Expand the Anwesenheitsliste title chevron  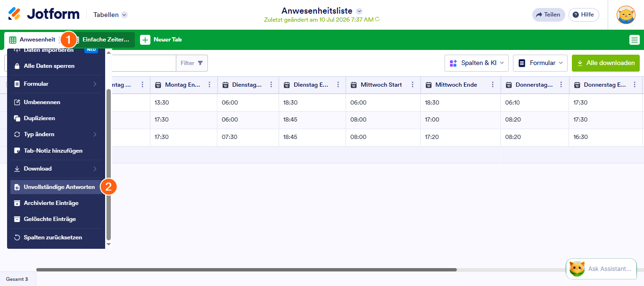[x=359, y=11]
